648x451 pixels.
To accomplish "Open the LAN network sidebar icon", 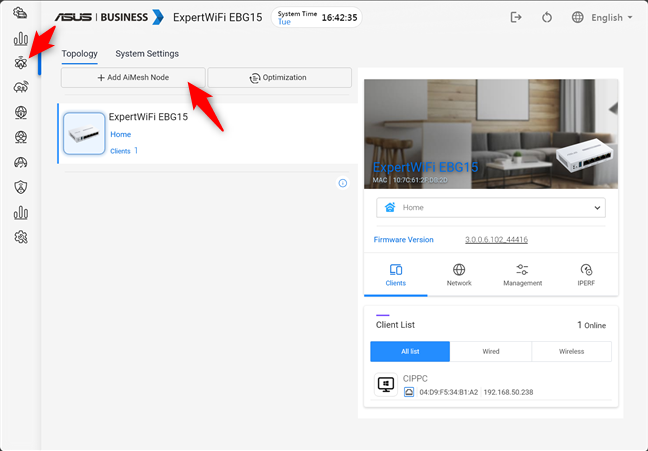I will [21, 137].
